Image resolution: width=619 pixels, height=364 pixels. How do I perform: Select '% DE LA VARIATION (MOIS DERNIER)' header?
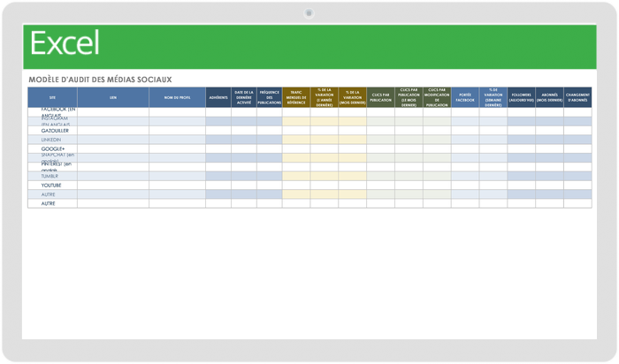point(353,97)
